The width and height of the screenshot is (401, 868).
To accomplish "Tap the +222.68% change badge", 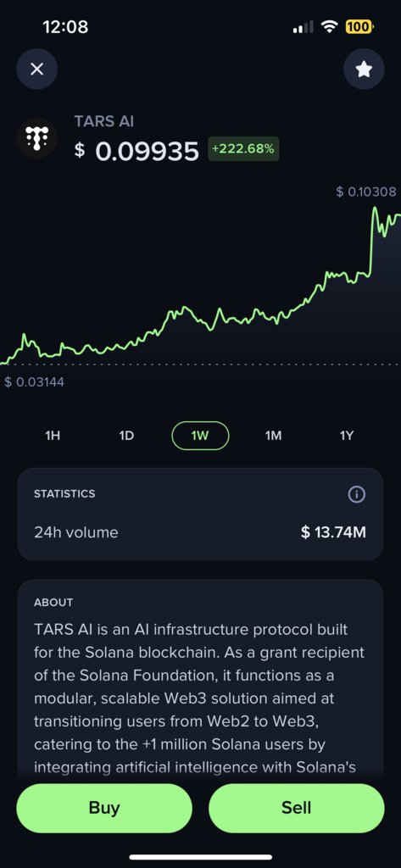I will 243,149.
